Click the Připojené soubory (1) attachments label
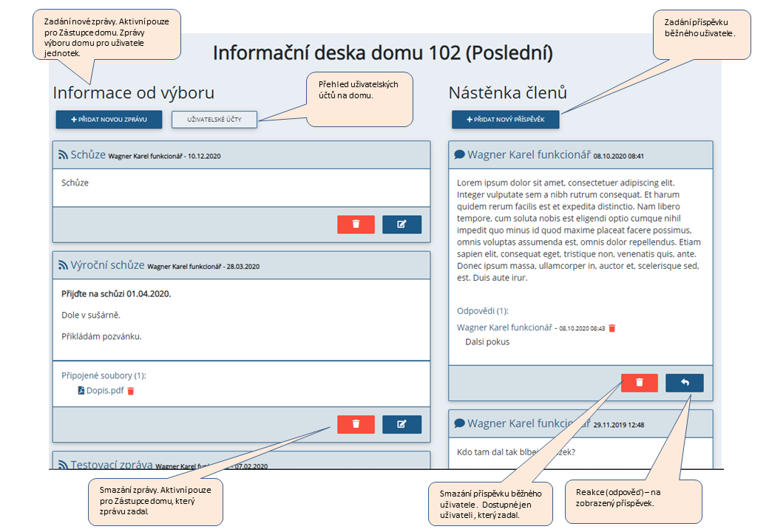 click(x=104, y=375)
